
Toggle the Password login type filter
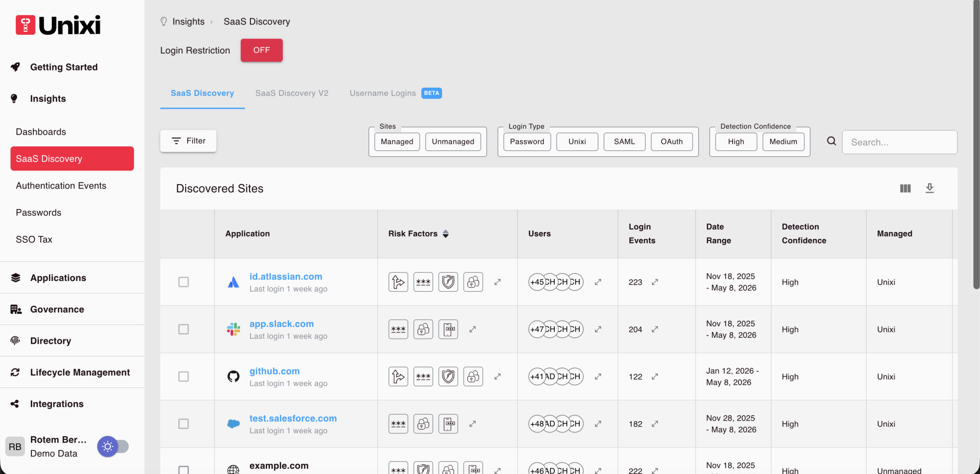(527, 142)
